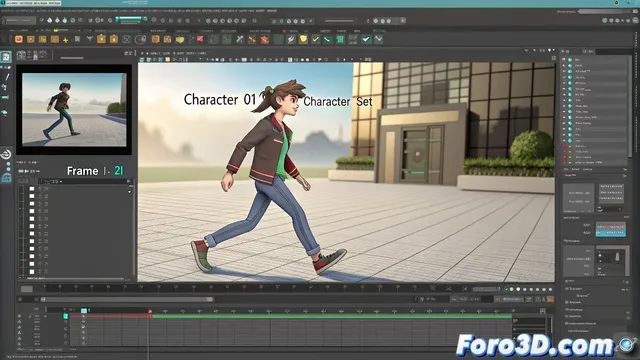Open the second tab above the outliner
The width and height of the screenshot is (640, 360).
tap(588, 51)
